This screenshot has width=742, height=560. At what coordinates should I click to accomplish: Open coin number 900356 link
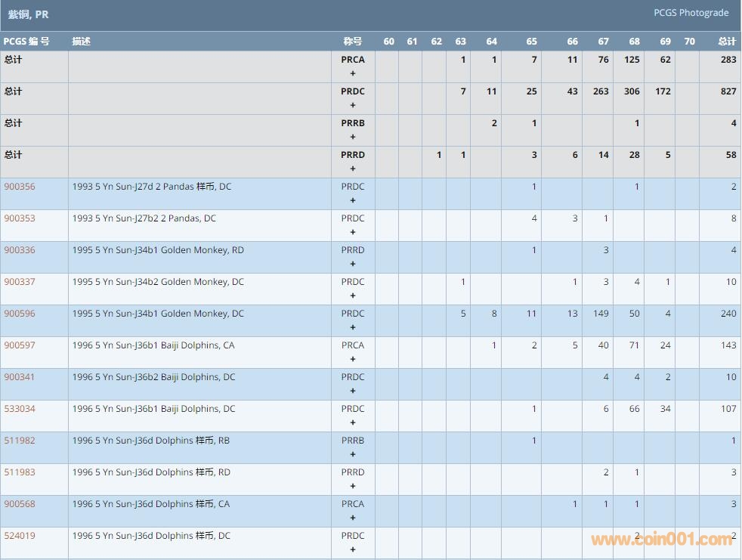(20, 187)
